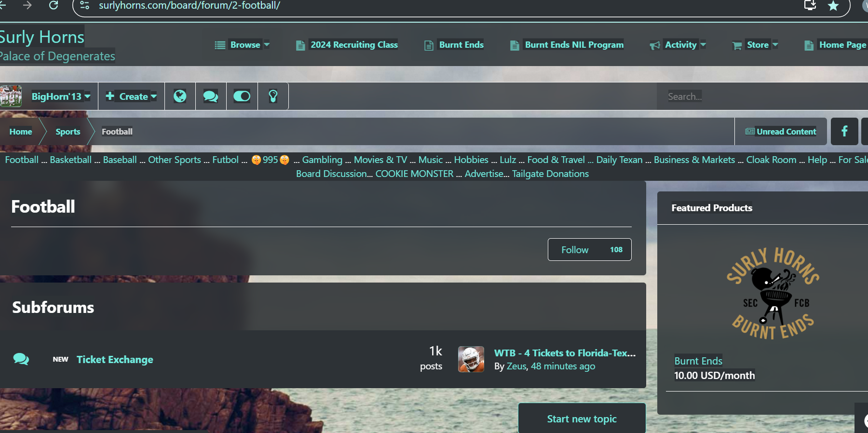This screenshot has height=433, width=868.
Task: Open the BigHorn'13 account dropdown
Action: coord(61,96)
